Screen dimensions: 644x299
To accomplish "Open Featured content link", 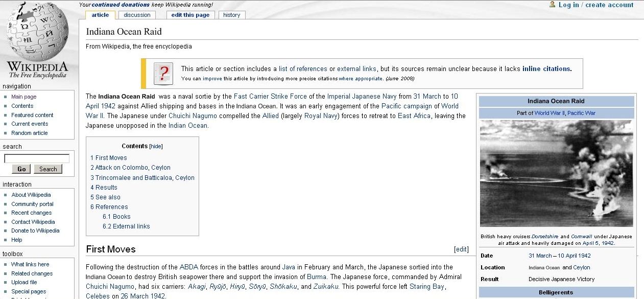I will pos(32,115).
